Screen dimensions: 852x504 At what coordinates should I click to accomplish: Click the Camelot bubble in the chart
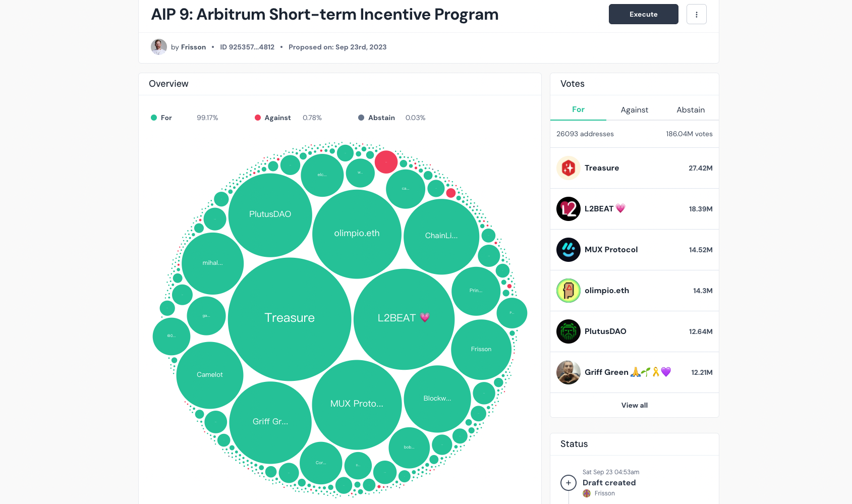coord(210,375)
